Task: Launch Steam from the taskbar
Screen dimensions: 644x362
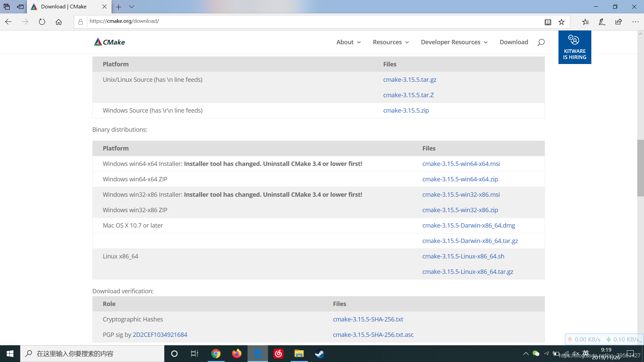Action: click(319, 354)
